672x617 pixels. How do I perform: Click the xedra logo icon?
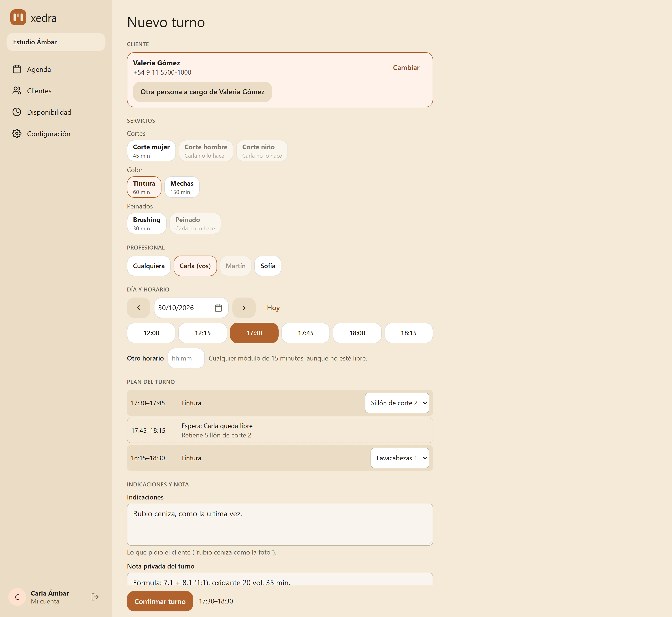18,17
